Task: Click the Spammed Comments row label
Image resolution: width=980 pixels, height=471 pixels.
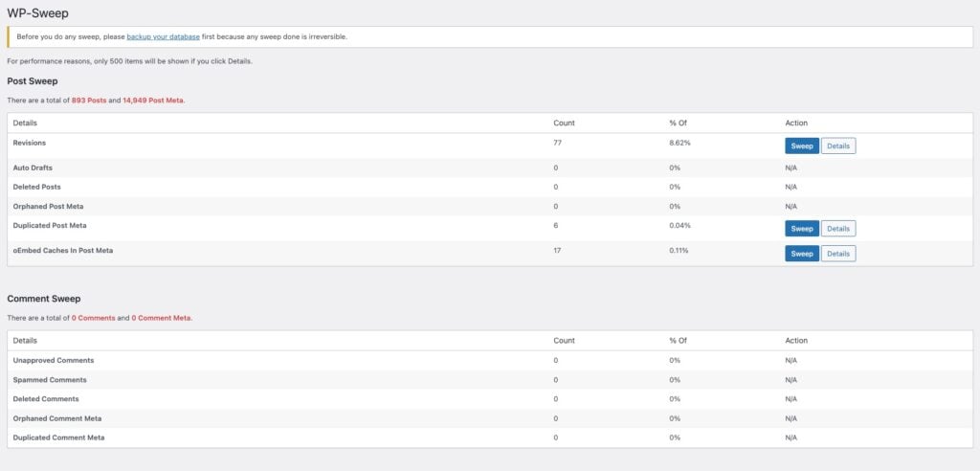Action: [50, 379]
